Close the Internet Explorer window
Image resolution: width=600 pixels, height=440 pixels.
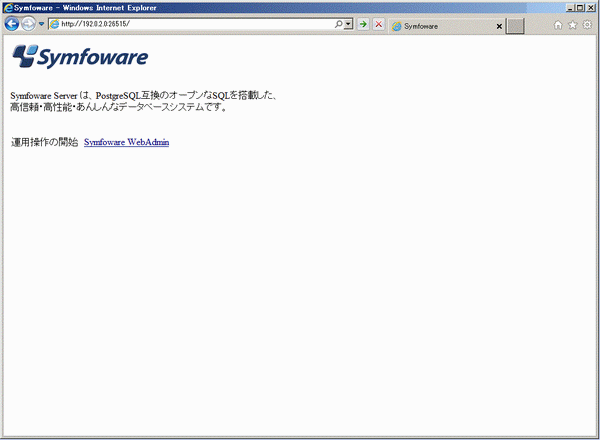(x=591, y=8)
